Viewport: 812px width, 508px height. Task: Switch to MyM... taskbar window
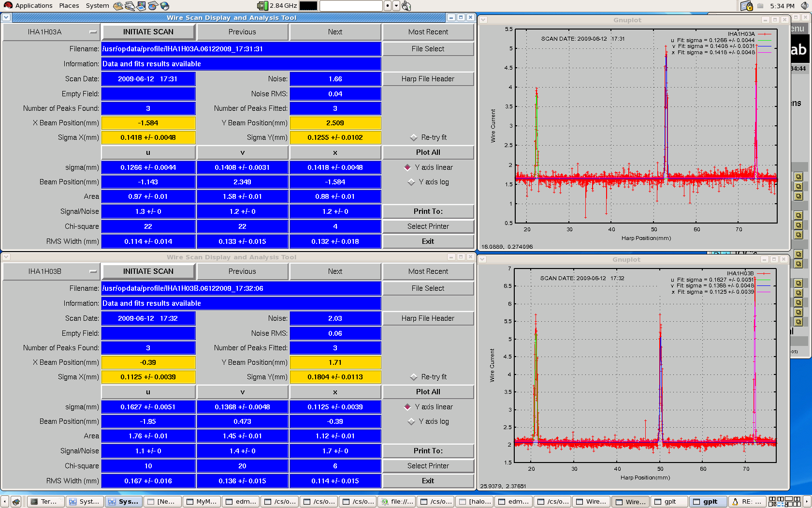pyautogui.click(x=202, y=502)
